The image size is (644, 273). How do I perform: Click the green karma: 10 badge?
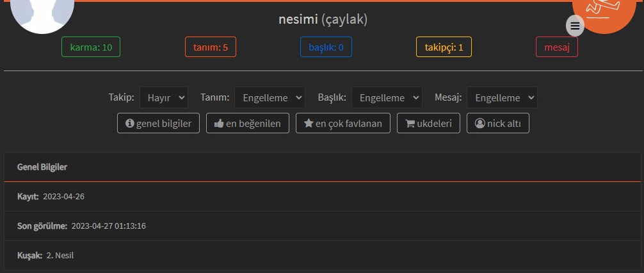point(91,47)
